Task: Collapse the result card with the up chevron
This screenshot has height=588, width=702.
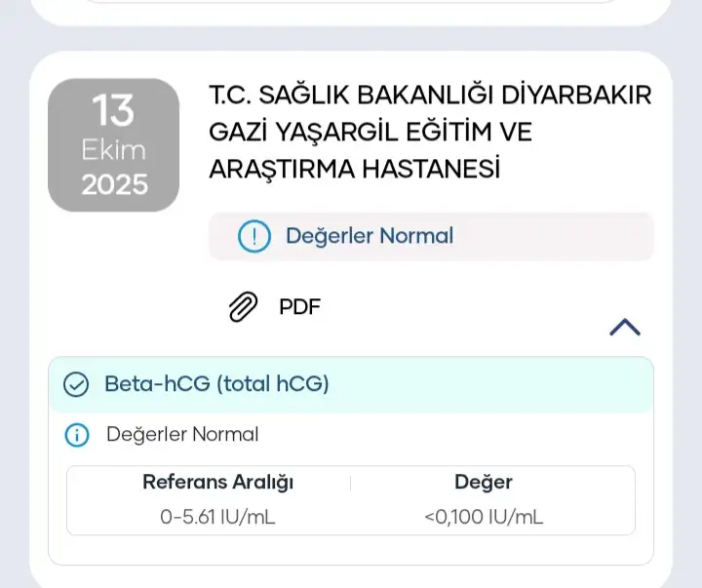Action: pos(624,328)
